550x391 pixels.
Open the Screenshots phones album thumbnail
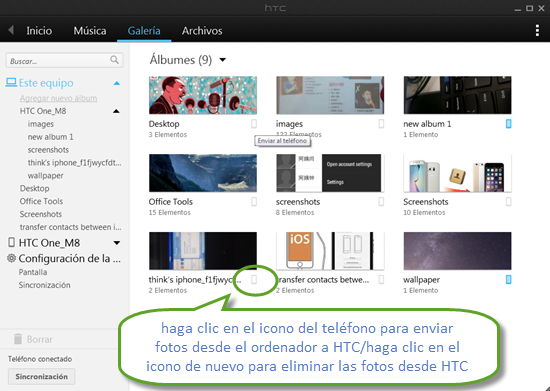457,173
